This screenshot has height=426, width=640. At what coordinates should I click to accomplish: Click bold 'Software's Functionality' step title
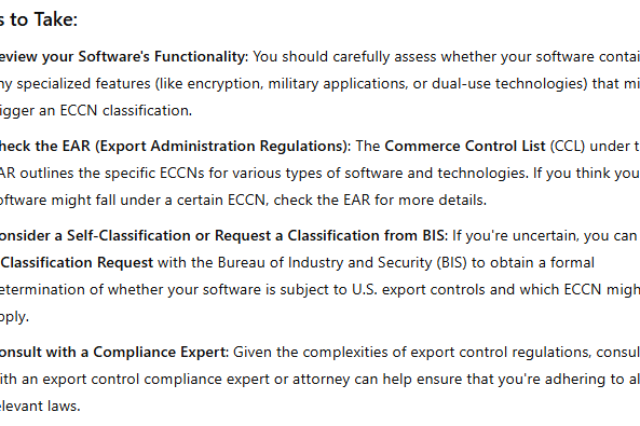coord(161,56)
